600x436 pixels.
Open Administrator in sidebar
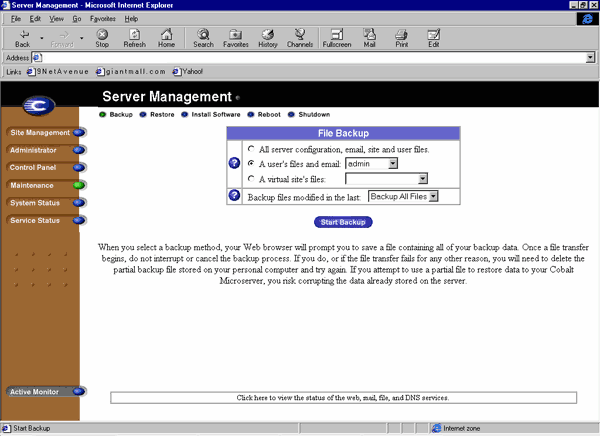(46, 150)
